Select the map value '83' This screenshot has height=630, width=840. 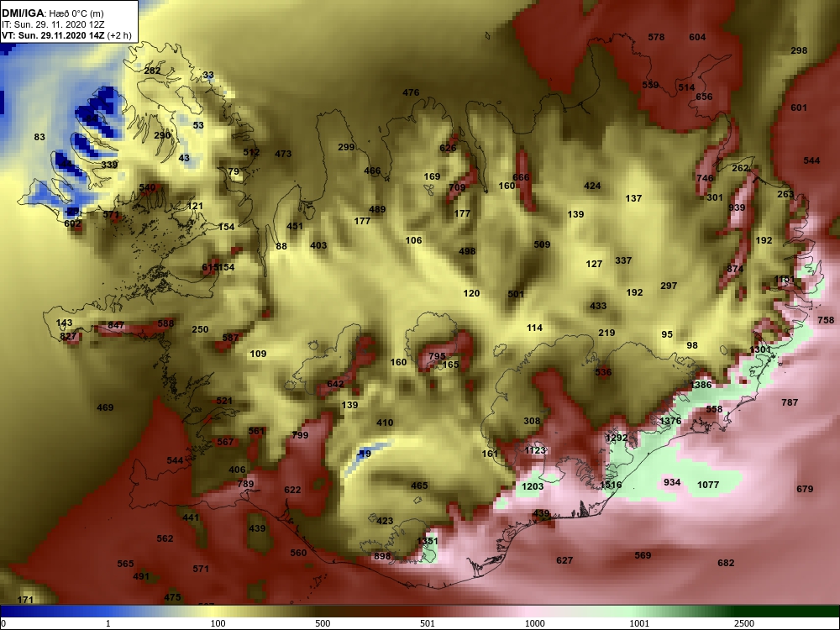39,137
